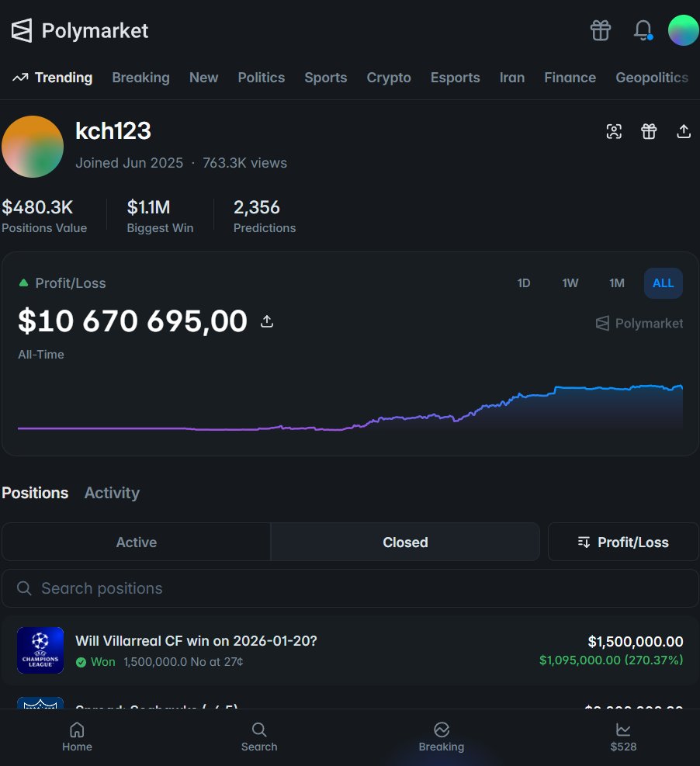Open the Sports category
Screen dimensions: 700x766
coord(326,78)
